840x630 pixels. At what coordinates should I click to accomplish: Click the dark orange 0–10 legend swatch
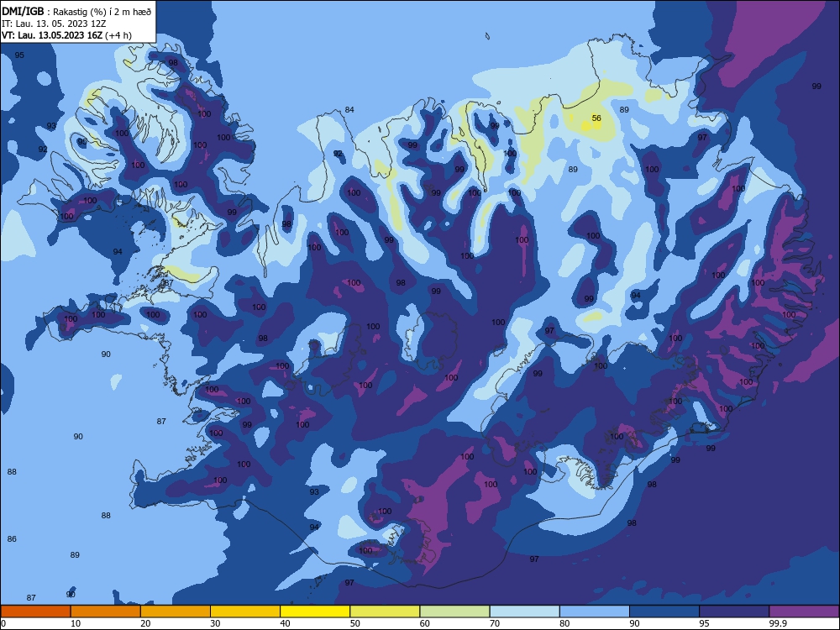coord(35,612)
